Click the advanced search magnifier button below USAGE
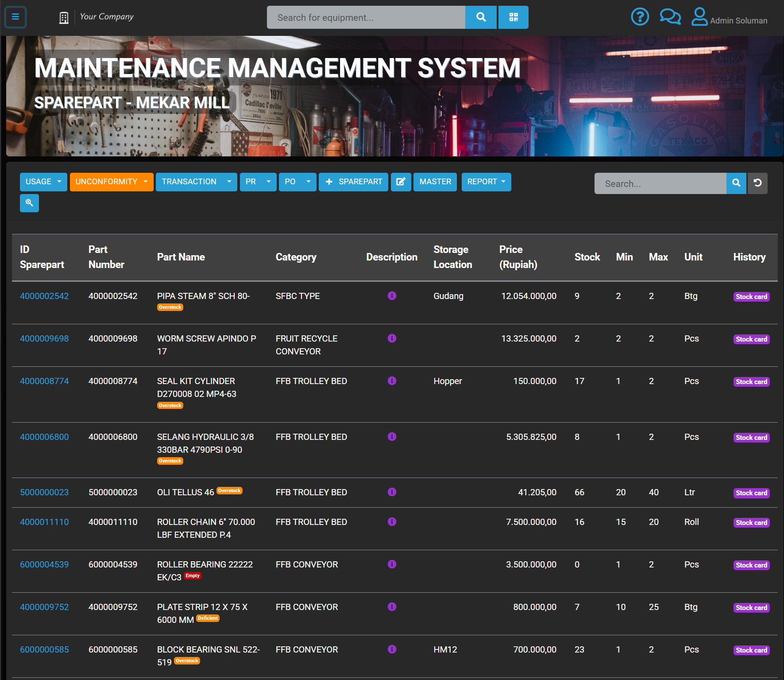This screenshot has width=784, height=680. pyautogui.click(x=29, y=203)
